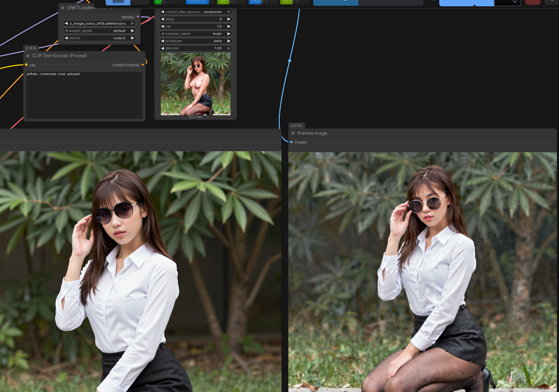This screenshot has width=559, height=392.
Task: Decrease denoise with its left arrow
Action: point(162,48)
